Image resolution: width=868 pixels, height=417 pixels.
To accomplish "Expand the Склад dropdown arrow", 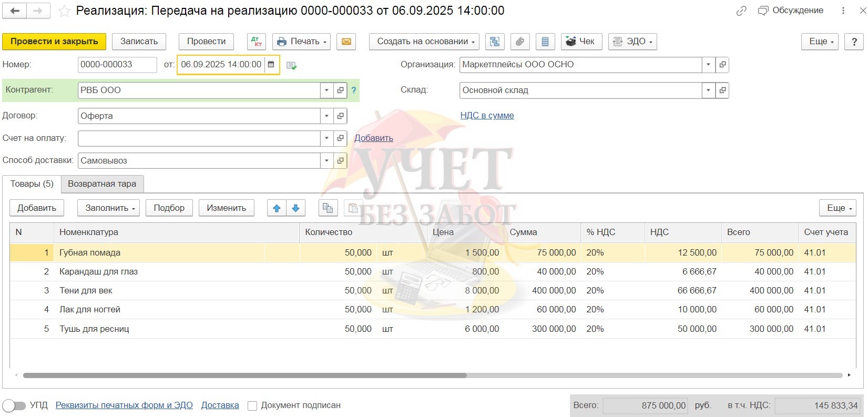I will pyautogui.click(x=708, y=90).
